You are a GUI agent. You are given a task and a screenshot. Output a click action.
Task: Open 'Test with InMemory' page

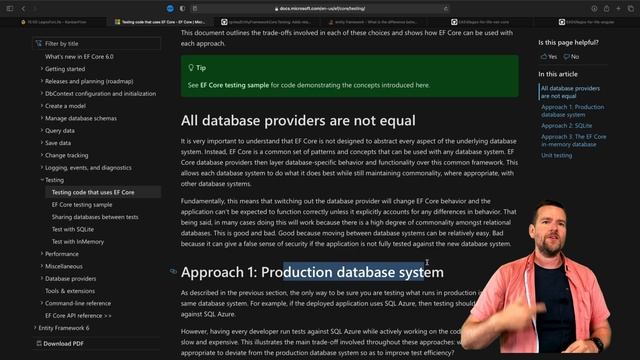tap(78, 242)
